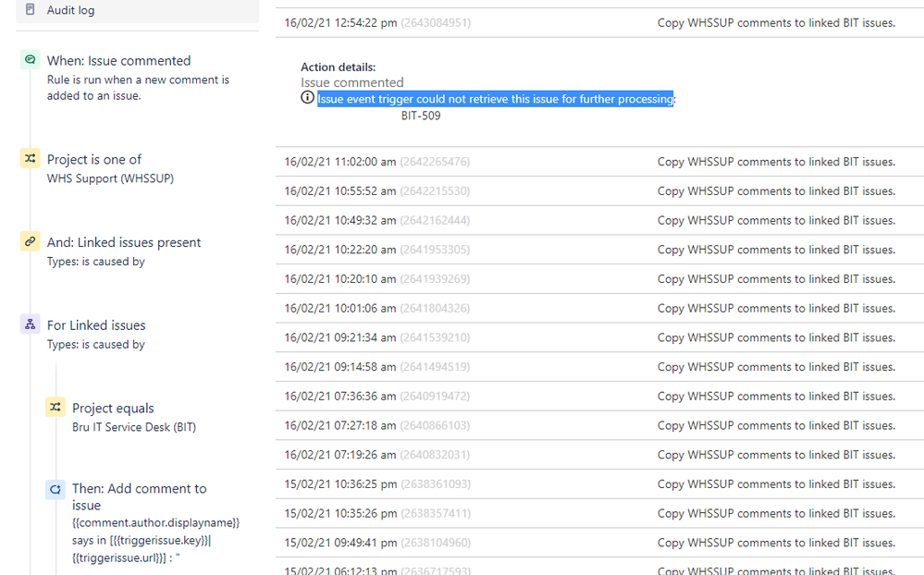This screenshot has height=575, width=924.
Task: Click the highlighted Issue event trigger error text
Action: [495, 99]
